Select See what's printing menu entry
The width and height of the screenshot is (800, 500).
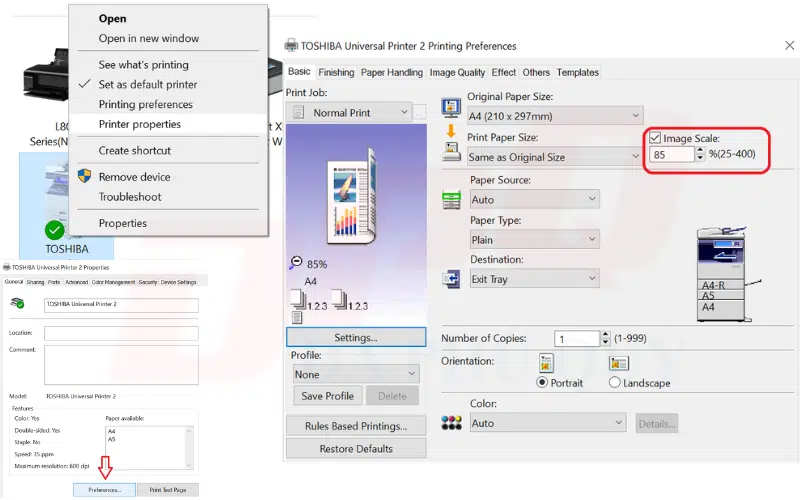click(168, 64)
